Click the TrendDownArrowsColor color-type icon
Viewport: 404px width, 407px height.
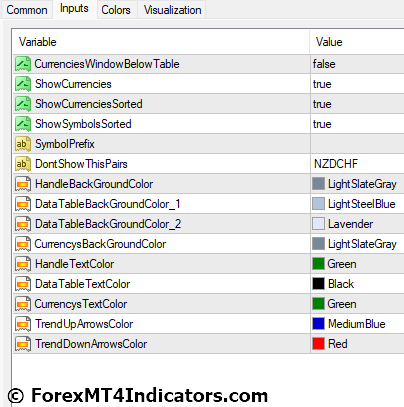tap(23, 344)
